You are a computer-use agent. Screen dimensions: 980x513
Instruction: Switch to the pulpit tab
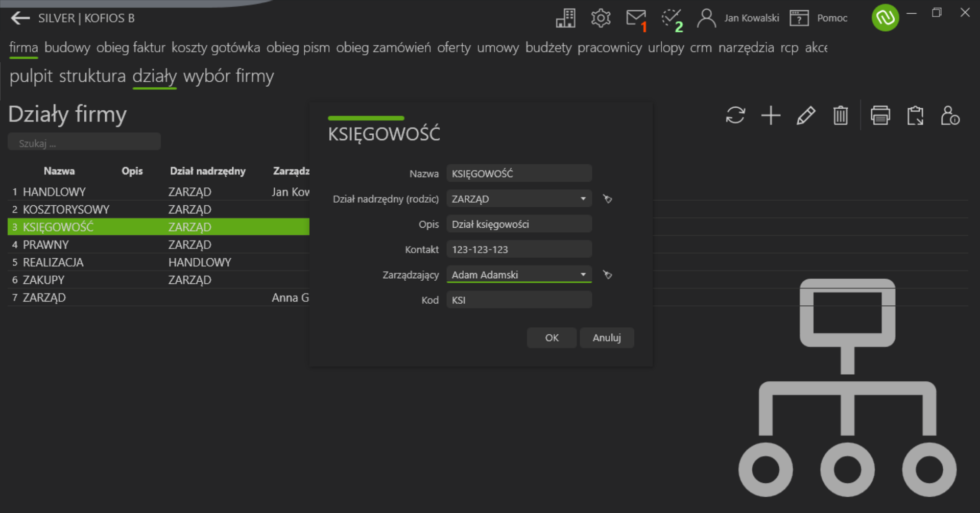point(31,76)
